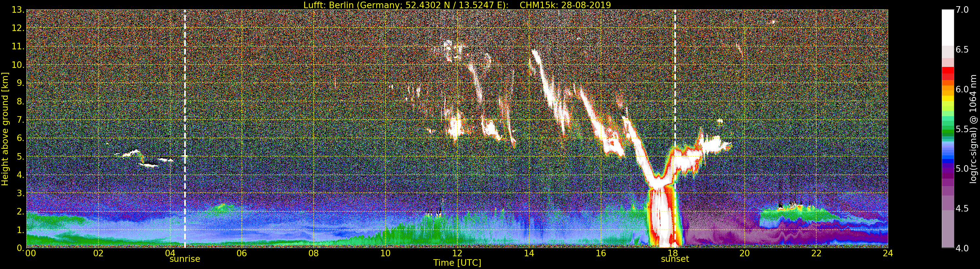980x269 pixels.
Task: Click the y-axis tick label '3.'
Action: point(20,193)
